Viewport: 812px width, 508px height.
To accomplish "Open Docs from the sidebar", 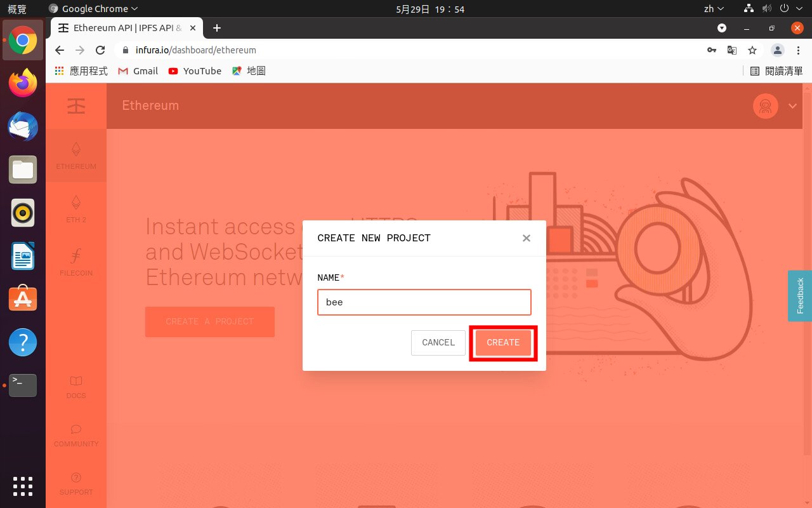I will (76, 386).
